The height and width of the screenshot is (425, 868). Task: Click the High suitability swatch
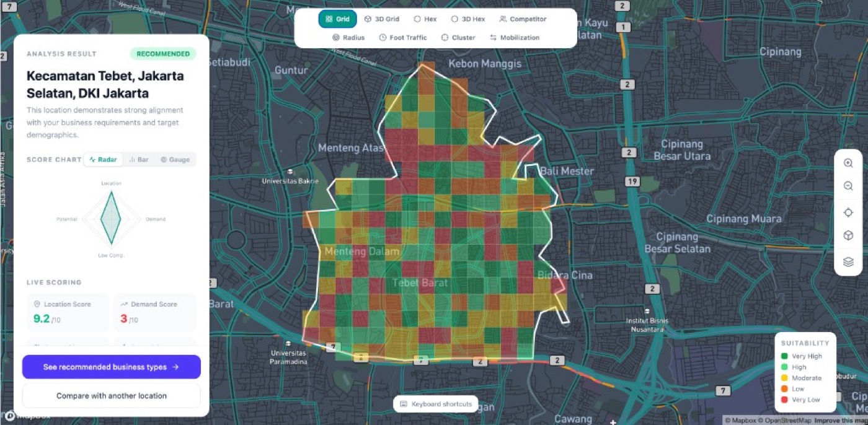click(784, 367)
